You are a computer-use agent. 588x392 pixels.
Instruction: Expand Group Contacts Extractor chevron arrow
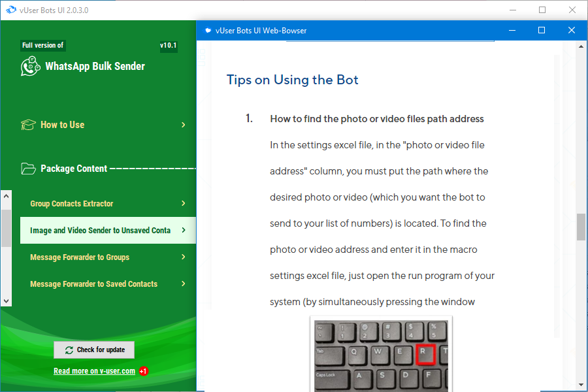click(184, 203)
